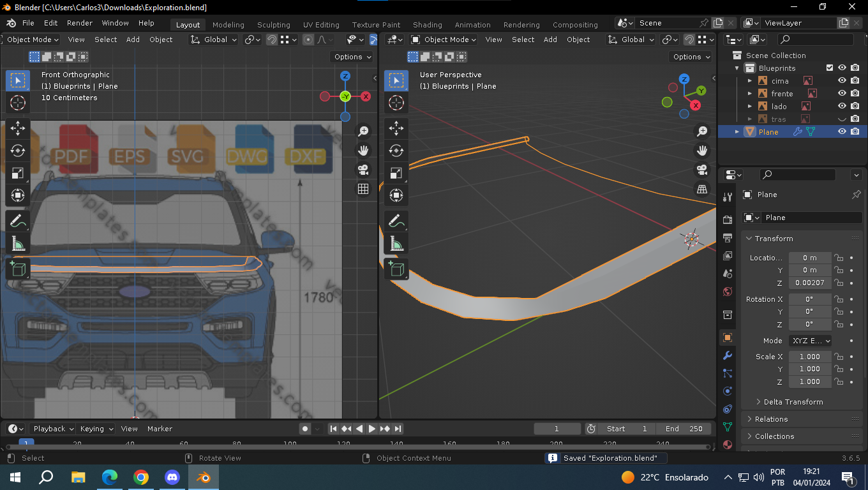Image resolution: width=868 pixels, height=490 pixels.
Task: Click the Measure tool in right viewport
Action: click(x=396, y=244)
